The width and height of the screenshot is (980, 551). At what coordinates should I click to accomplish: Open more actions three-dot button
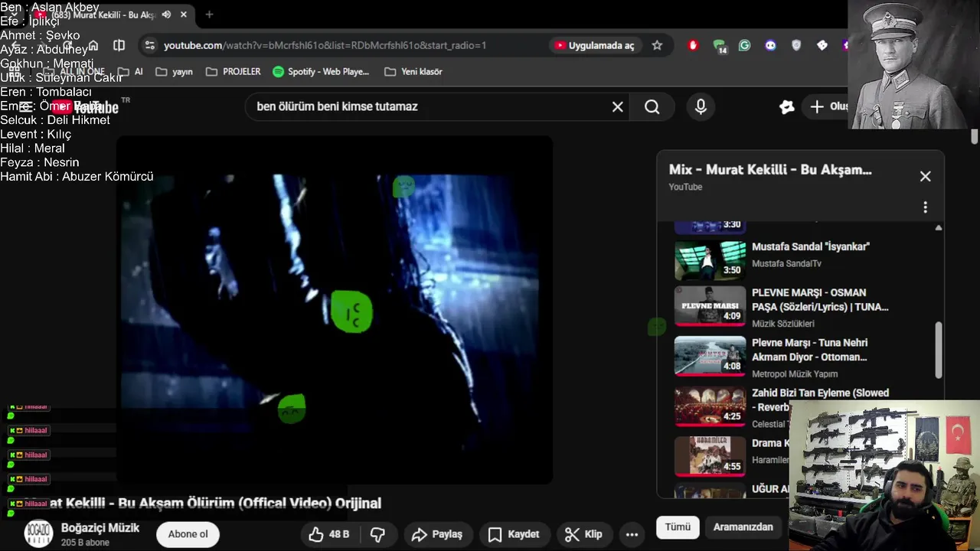632,534
